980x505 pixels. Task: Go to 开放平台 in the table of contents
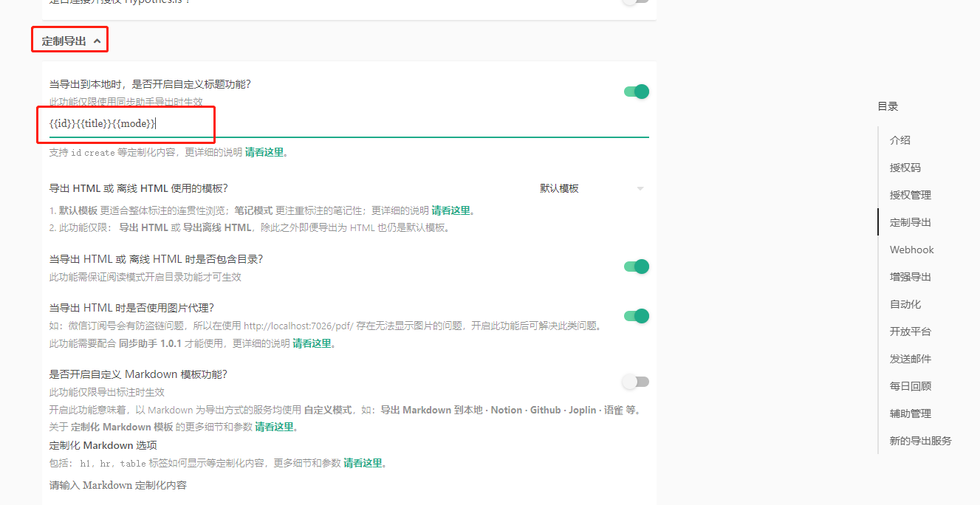pyautogui.click(x=911, y=331)
